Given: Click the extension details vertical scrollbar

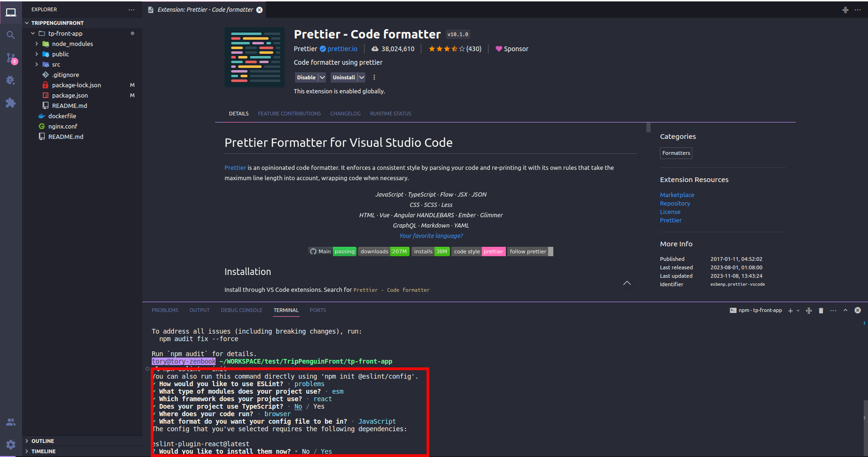Looking at the screenshot, I should [x=648, y=127].
